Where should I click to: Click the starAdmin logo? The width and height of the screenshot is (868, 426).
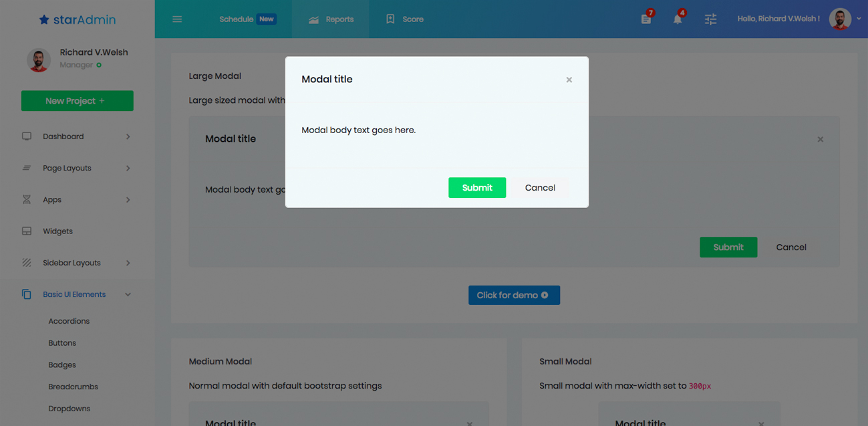pos(78,20)
